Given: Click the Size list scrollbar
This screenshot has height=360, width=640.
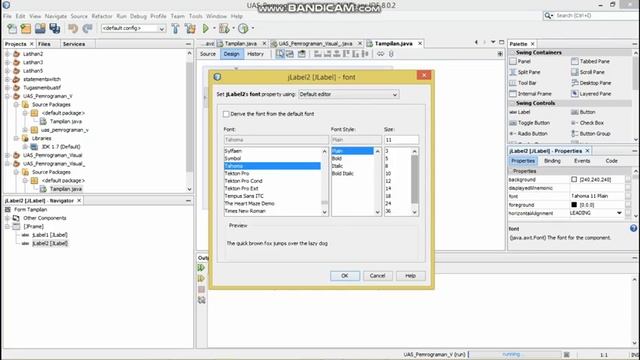Looking at the screenshot, I should click(x=415, y=182).
